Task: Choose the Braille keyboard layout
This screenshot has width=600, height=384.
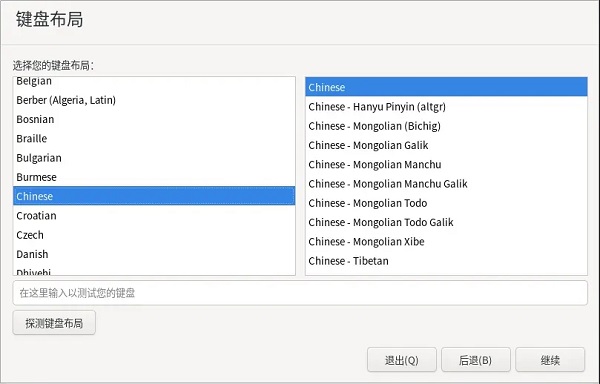Action: pyautogui.click(x=154, y=138)
